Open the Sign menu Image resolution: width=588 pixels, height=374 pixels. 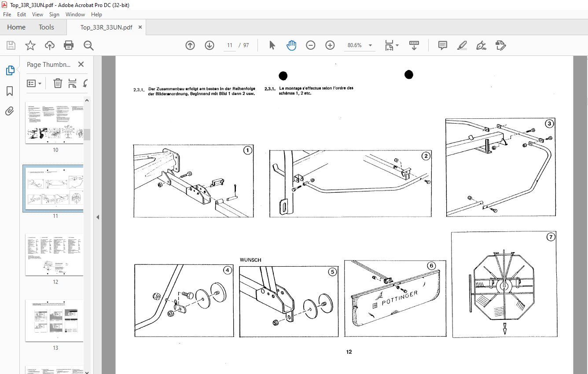coord(54,15)
